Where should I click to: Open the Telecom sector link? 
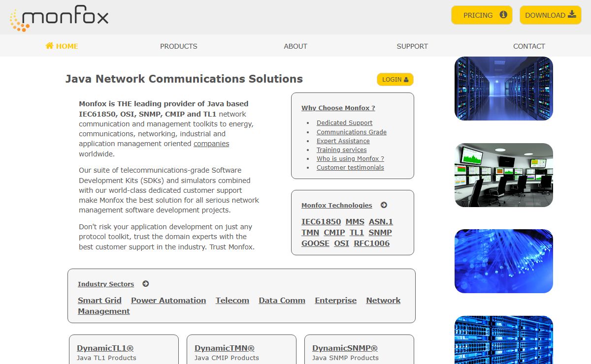232,301
